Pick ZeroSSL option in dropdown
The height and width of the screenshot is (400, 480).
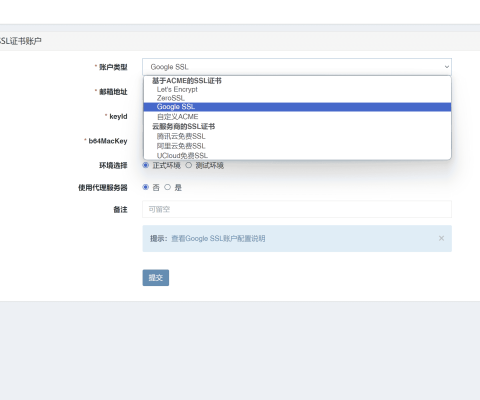pyautogui.click(x=170, y=98)
